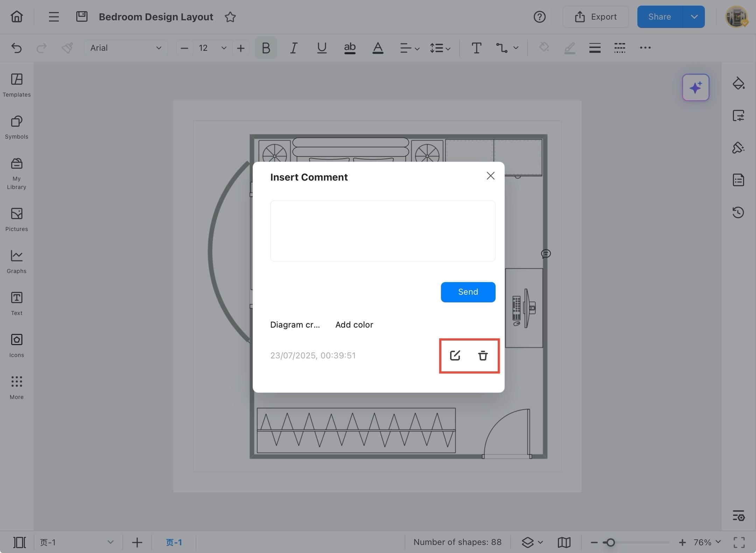Open the version History panel

pos(738,212)
